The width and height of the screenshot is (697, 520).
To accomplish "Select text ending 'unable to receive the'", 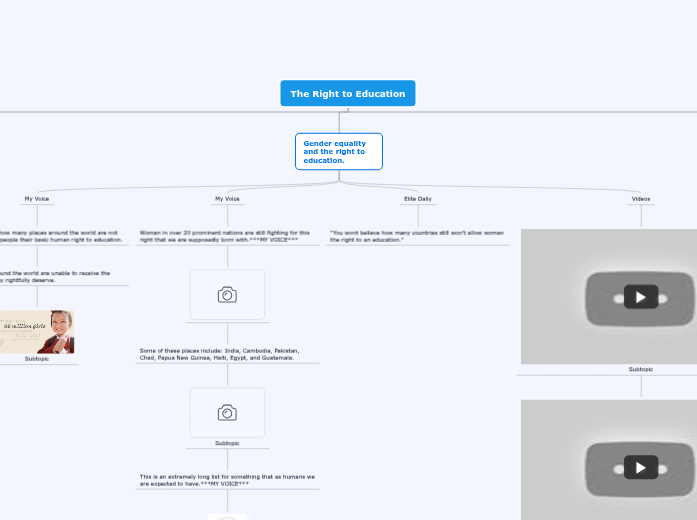I will (55, 276).
